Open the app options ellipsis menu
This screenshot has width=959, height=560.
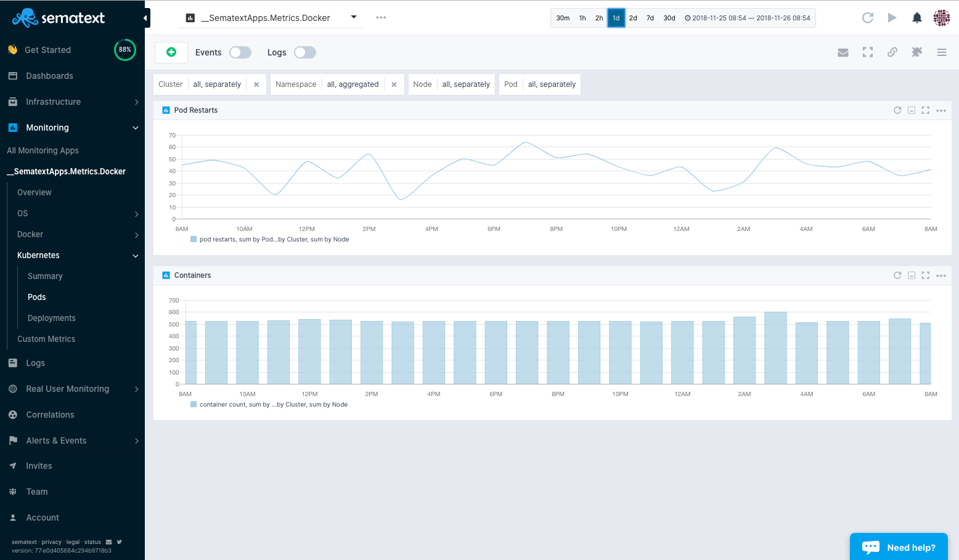[x=381, y=17]
